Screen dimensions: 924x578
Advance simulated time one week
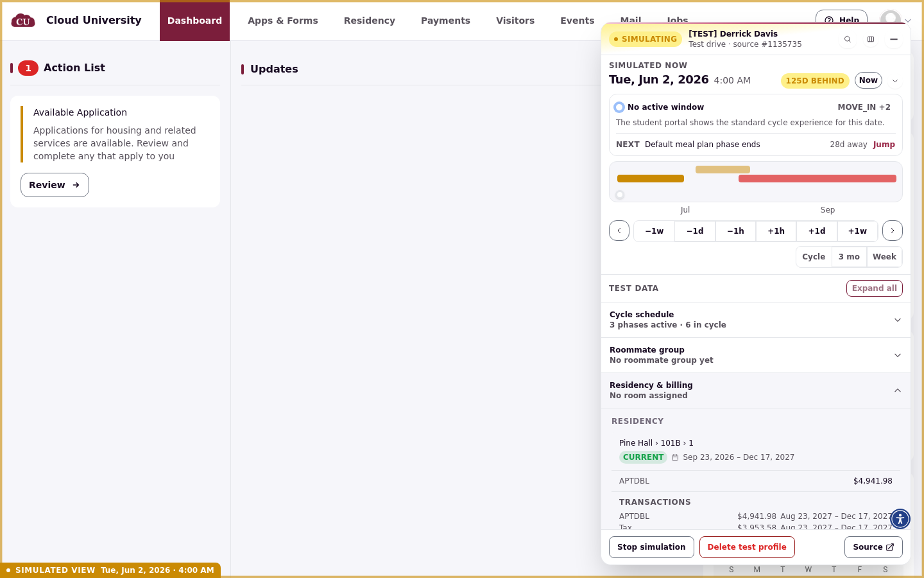[857, 231]
